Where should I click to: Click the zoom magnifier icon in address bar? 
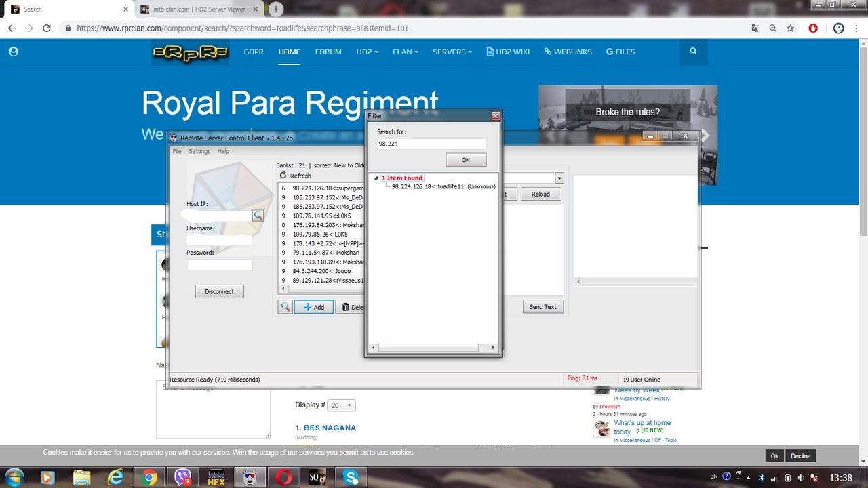pos(773,28)
